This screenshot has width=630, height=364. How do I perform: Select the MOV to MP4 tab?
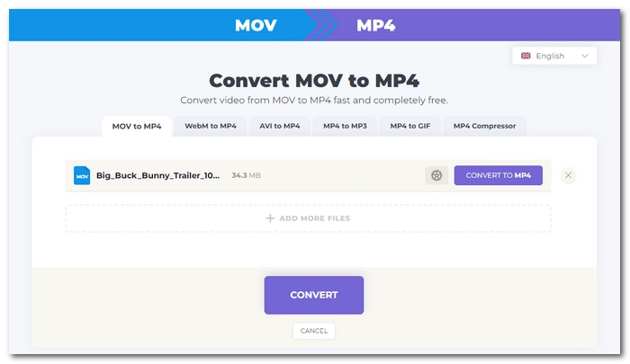[137, 126]
